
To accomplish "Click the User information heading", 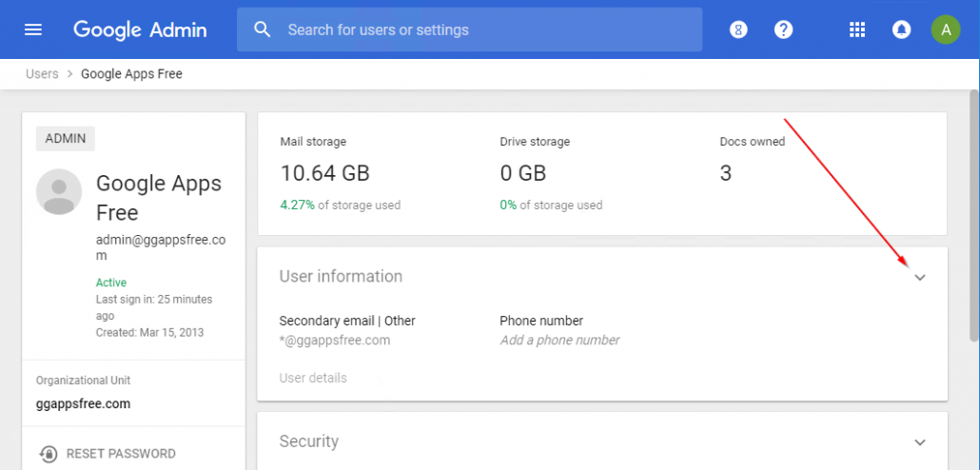I will 341,276.
